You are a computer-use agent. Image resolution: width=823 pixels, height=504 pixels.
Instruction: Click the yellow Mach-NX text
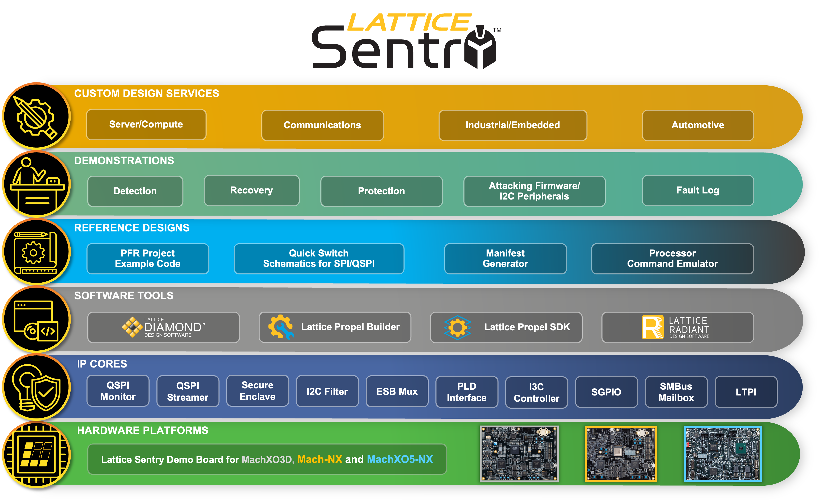tap(320, 460)
